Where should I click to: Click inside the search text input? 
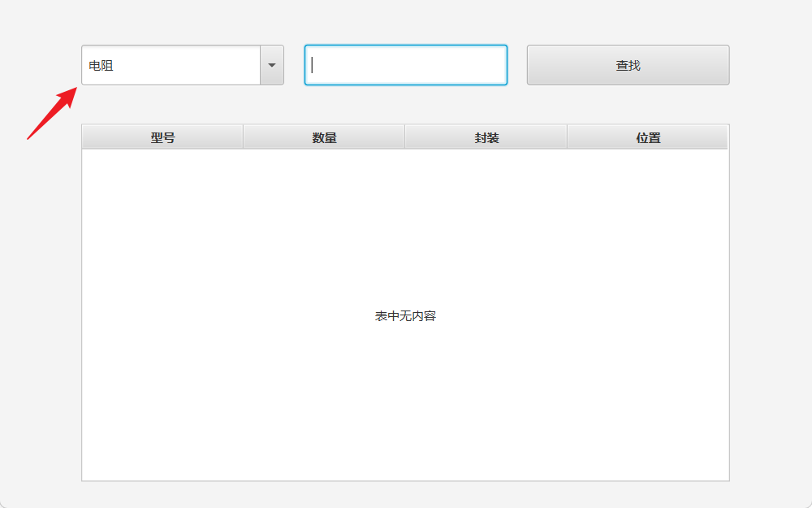click(x=404, y=65)
